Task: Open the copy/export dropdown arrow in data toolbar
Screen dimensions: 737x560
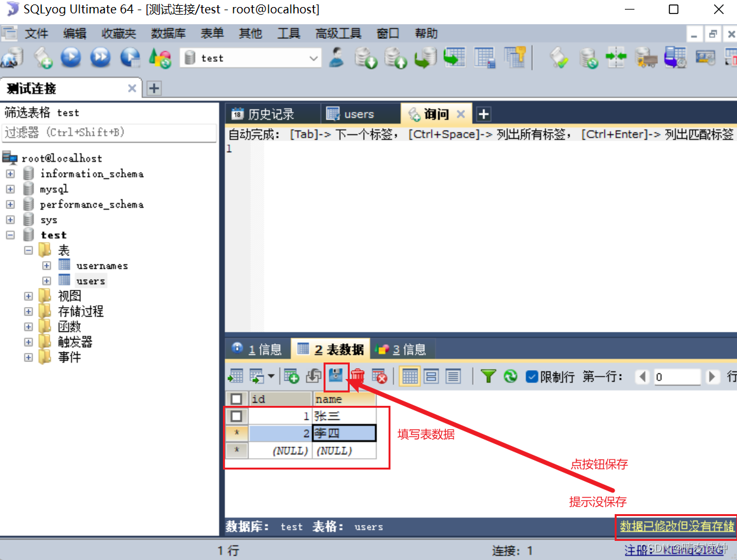Action: 271,376
